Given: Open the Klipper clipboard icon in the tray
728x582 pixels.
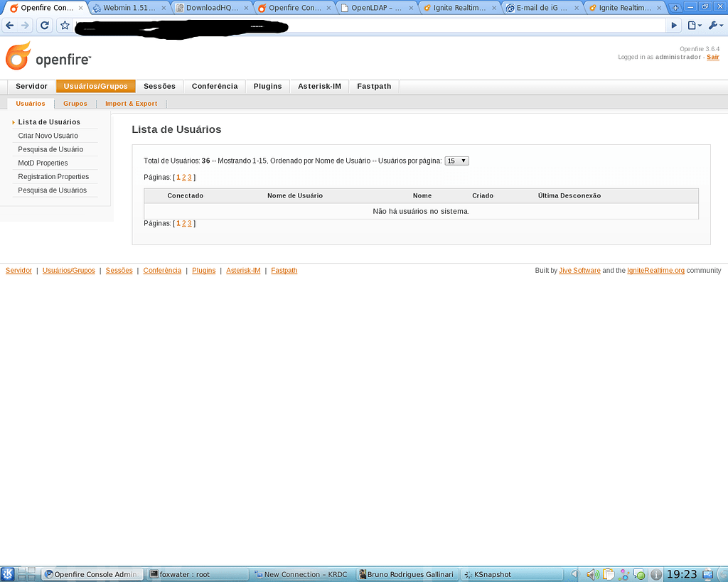Looking at the screenshot, I should [608, 573].
